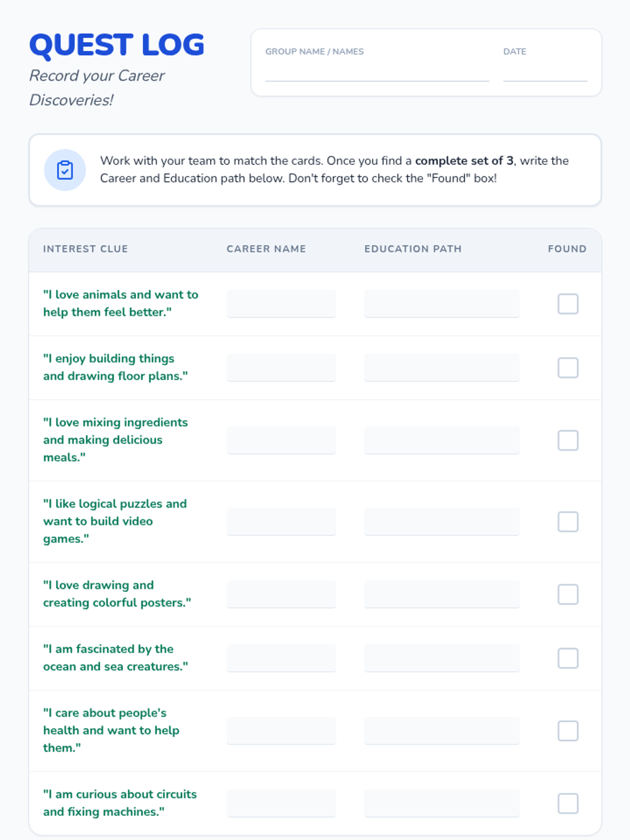This screenshot has height=840, width=630.
Task: Check Found box for colorful posters row
Action: click(568, 594)
